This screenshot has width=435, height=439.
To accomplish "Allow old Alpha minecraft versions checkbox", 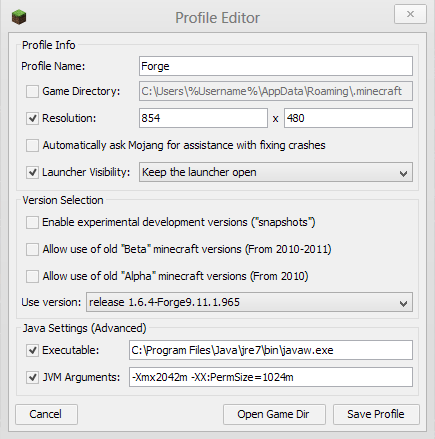I will coord(32,276).
